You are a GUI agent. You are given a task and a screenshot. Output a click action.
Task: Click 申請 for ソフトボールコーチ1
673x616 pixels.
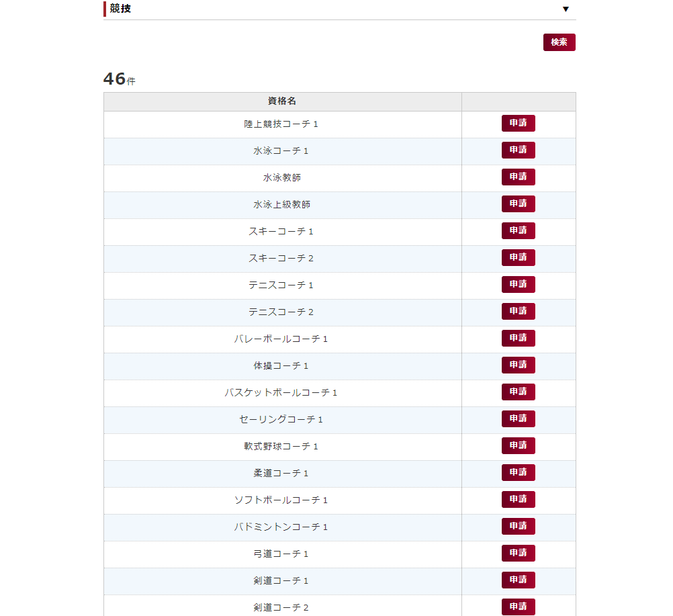tap(518, 500)
